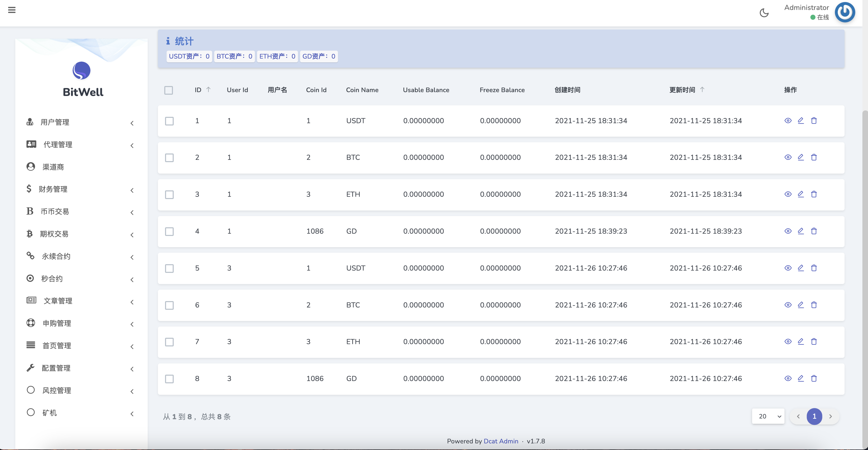
Task: Edit row ID 8 GD record
Action: [801, 378]
